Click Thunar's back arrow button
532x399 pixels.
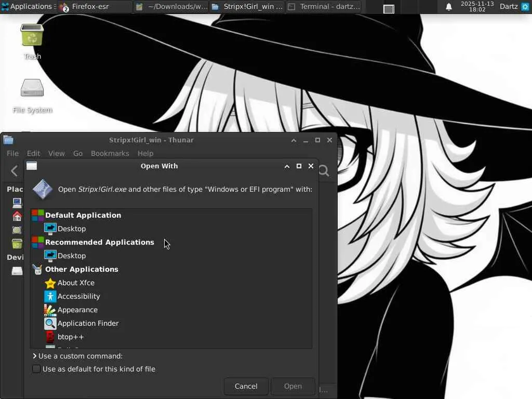point(14,170)
